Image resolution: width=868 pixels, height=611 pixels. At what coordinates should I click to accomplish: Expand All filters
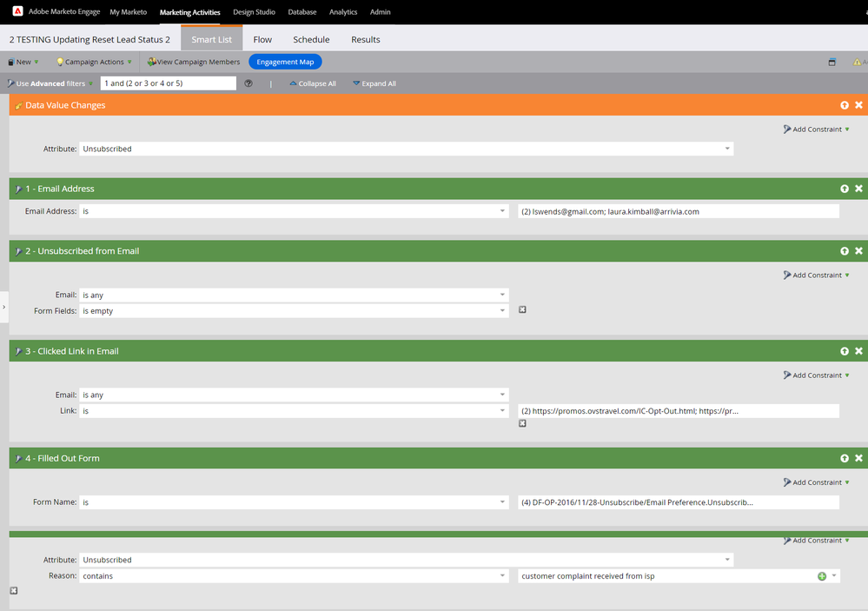click(374, 83)
